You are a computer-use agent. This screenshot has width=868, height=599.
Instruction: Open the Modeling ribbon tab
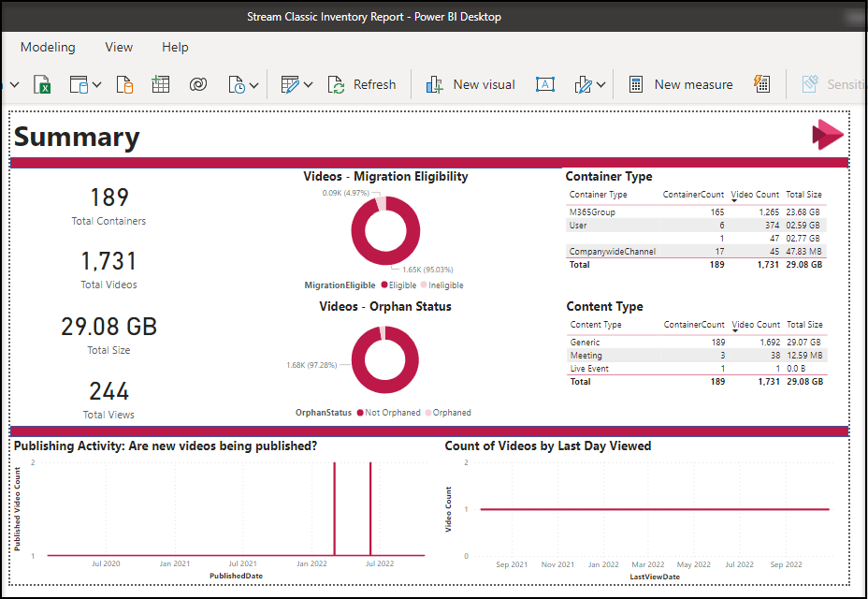pos(48,47)
